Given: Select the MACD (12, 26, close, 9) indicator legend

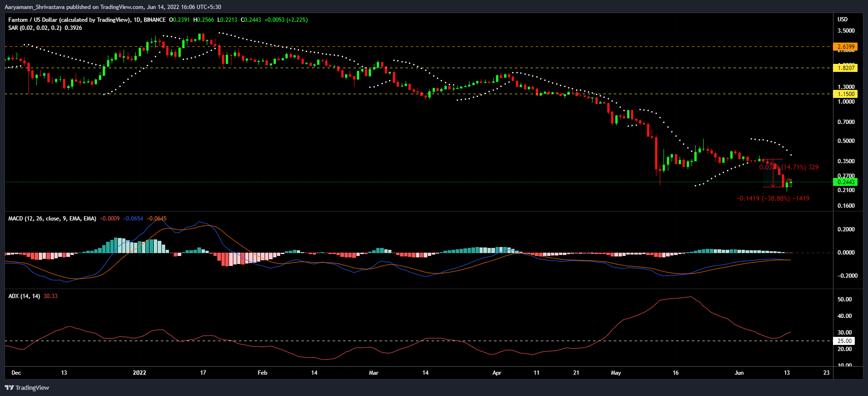Looking at the screenshot, I should 52,219.
